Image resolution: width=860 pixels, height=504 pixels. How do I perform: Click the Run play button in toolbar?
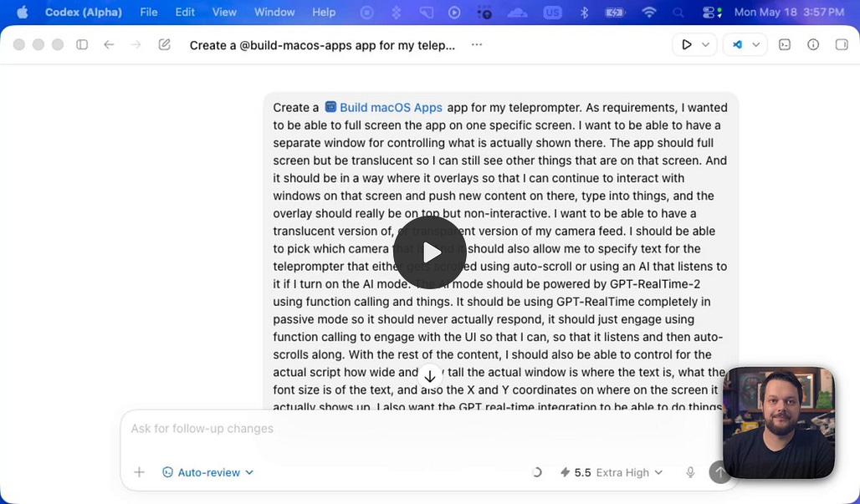tap(686, 45)
